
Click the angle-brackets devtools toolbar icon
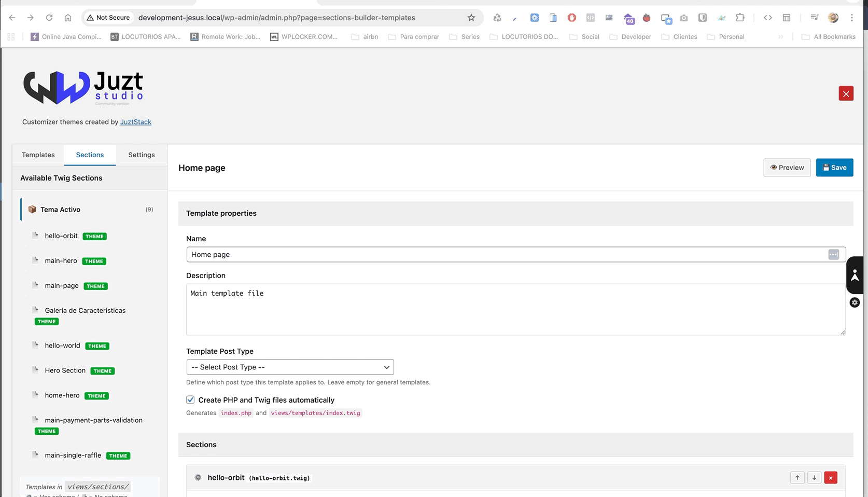768,18
